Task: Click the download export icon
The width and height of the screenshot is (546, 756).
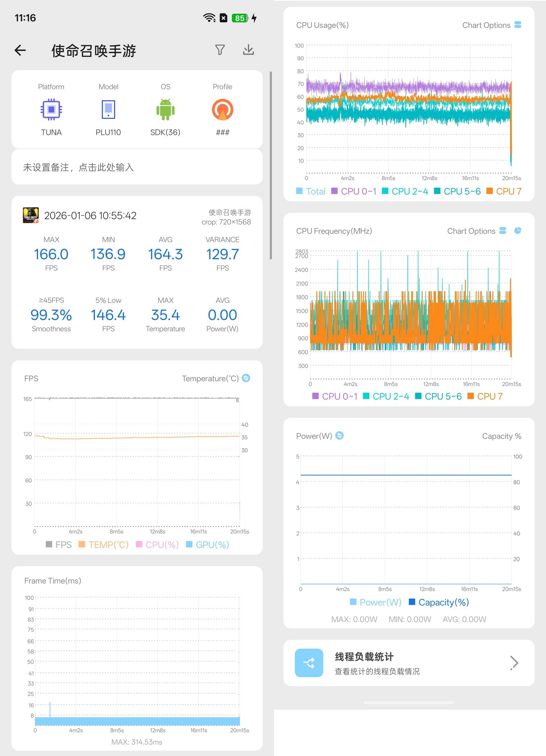Action: point(248,50)
